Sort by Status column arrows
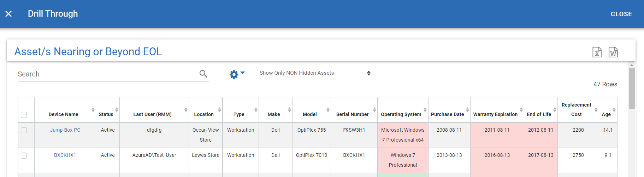 point(117,110)
